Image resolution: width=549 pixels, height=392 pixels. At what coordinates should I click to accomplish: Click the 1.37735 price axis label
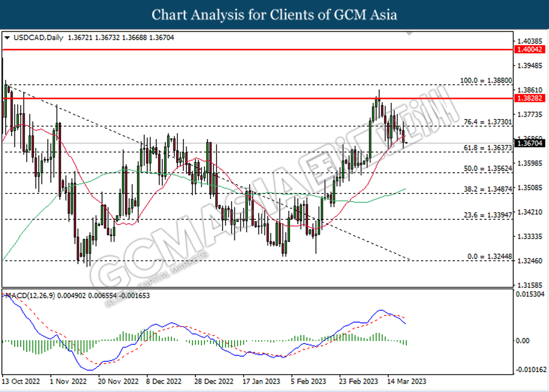click(x=530, y=115)
